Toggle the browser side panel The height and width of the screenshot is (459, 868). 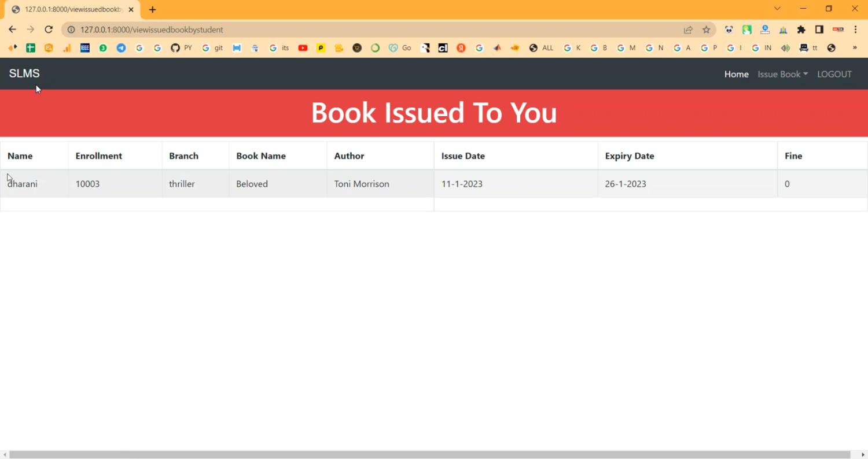tap(819, 29)
